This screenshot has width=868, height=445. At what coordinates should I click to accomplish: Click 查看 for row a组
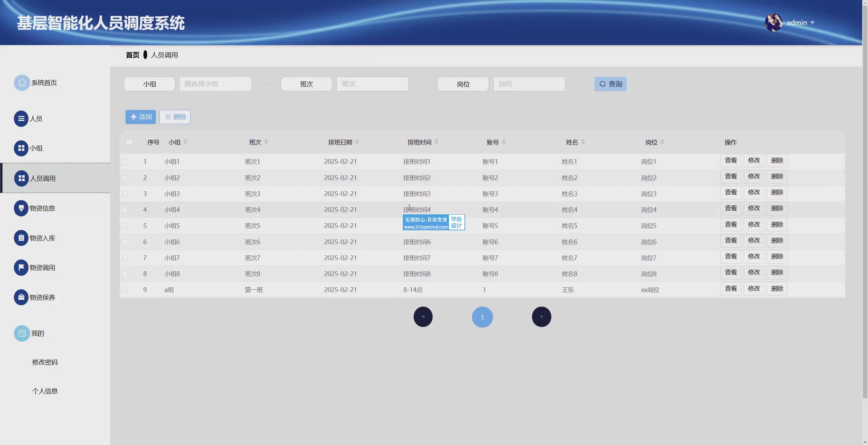tap(731, 289)
